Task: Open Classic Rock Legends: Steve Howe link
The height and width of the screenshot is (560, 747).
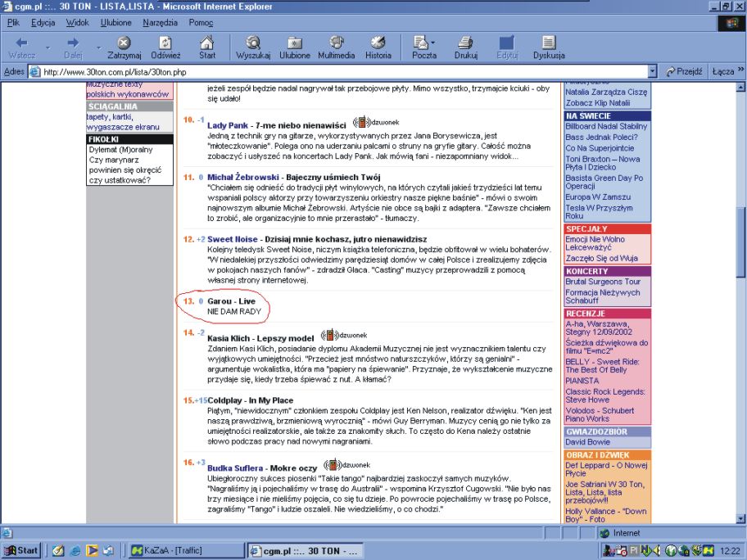Action: (x=605, y=395)
